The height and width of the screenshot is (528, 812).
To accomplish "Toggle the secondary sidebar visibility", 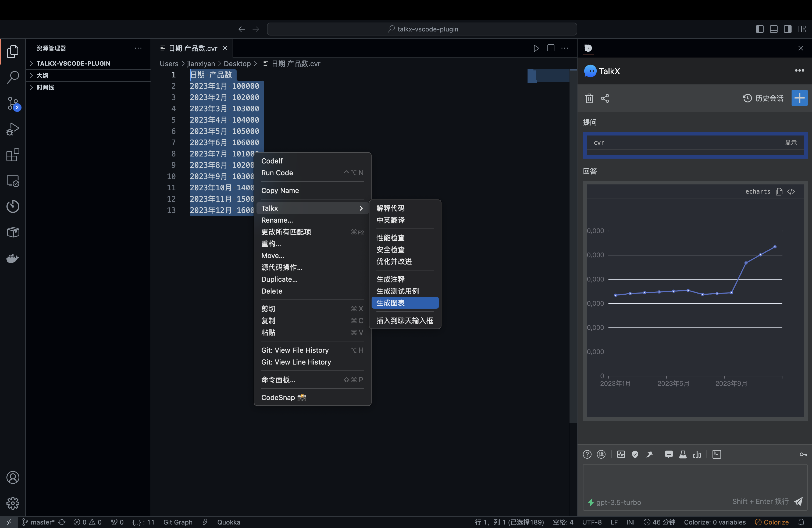I will [x=788, y=29].
